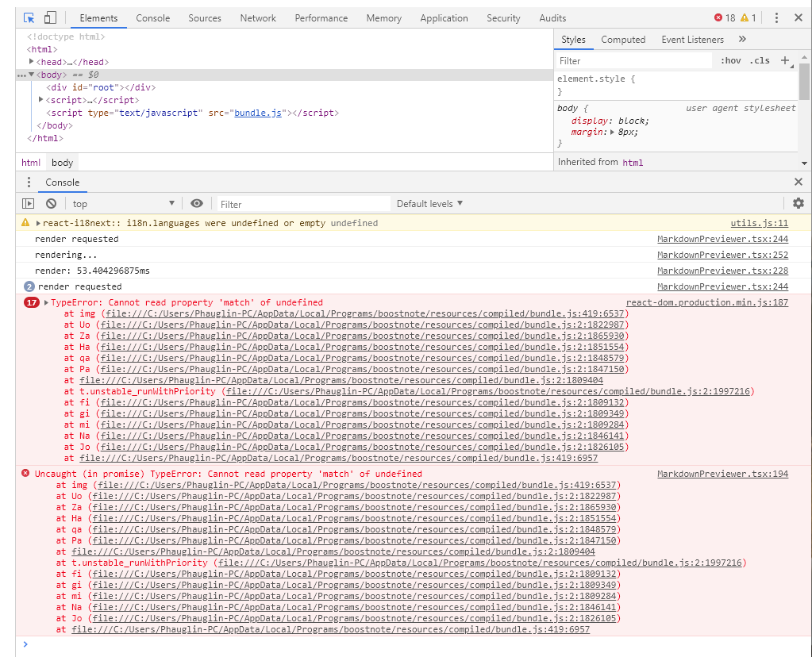Click the display: block property value

[633, 121]
